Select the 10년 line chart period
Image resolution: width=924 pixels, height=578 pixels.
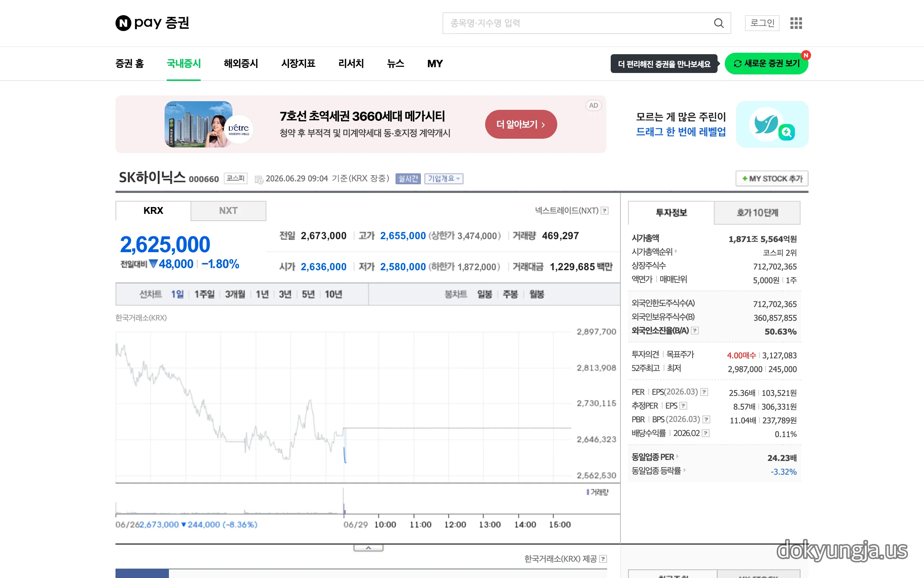(334, 294)
